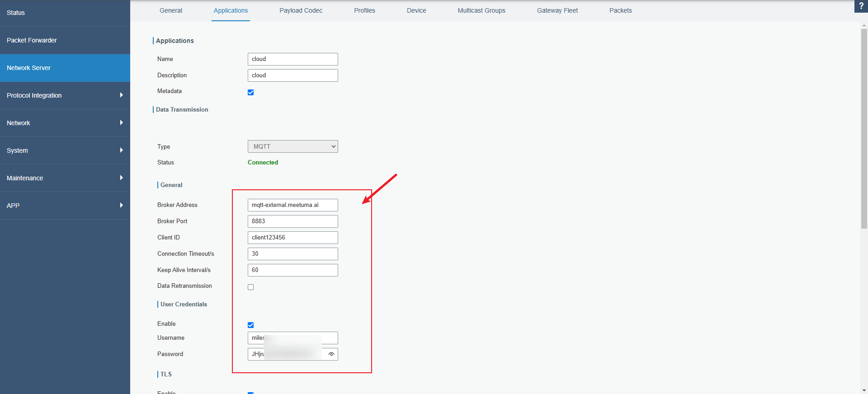The image size is (868, 394).
Task: Open the help question mark icon
Action: pyautogui.click(x=861, y=6)
